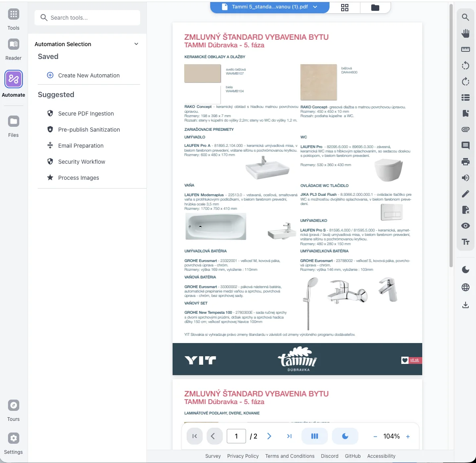Switch to grid view above the document
This screenshot has width=476, height=463.
344,7
